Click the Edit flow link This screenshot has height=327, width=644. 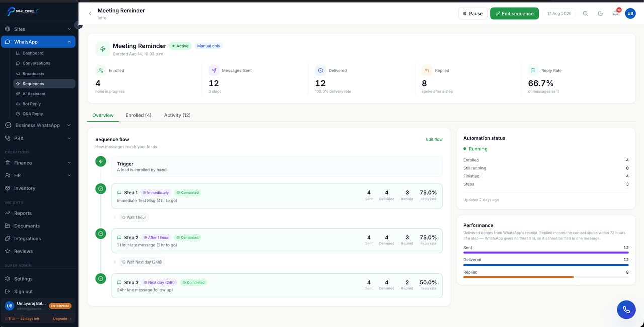point(434,139)
